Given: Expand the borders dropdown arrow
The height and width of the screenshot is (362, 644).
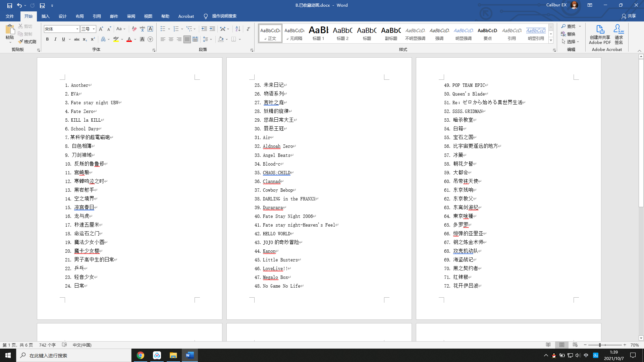Looking at the screenshot, I should 240,40.
